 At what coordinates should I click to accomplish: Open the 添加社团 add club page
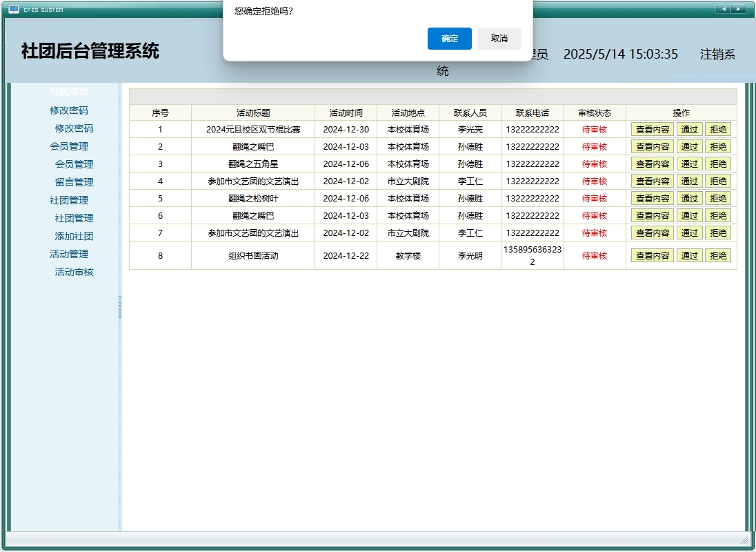point(72,236)
